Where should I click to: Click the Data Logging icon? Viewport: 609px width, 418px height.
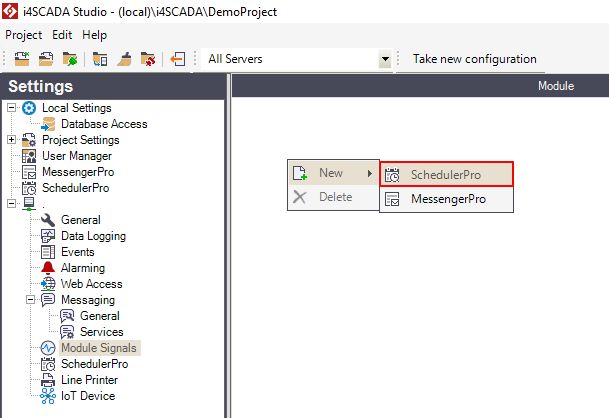click(48, 236)
